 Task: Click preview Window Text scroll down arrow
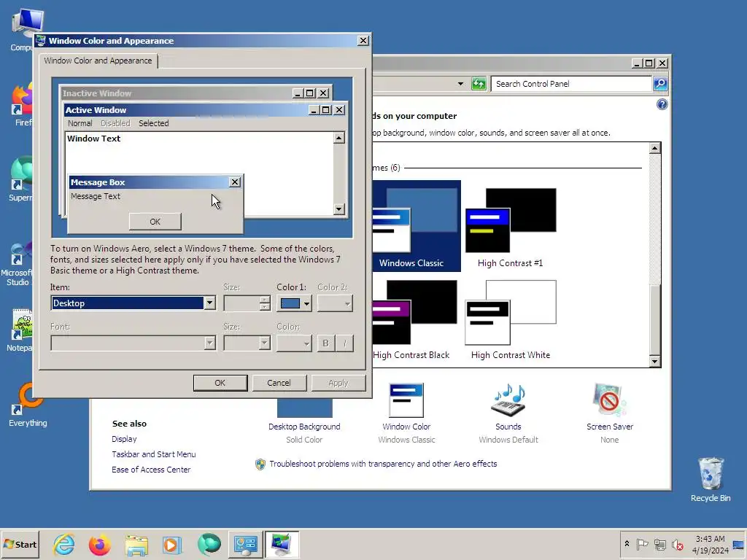pos(338,209)
